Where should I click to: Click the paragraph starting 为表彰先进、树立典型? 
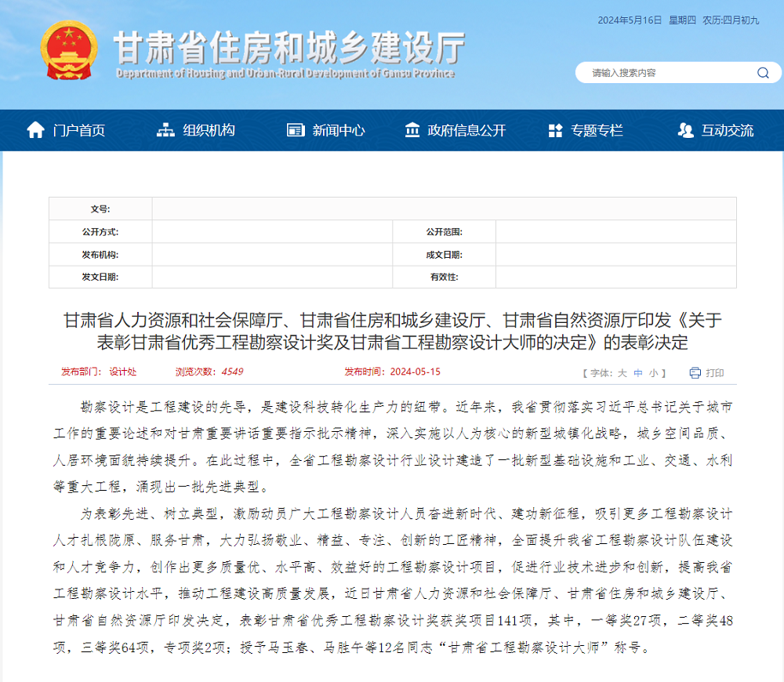(393, 581)
